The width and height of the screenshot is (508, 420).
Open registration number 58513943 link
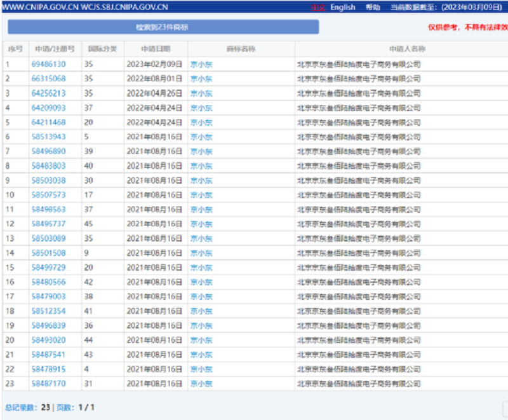(49, 137)
